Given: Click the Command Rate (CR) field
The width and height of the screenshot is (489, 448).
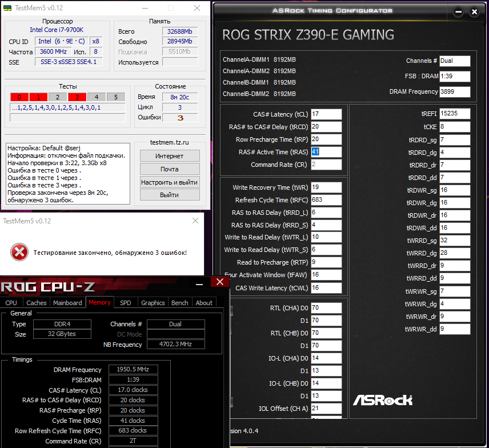Looking at the screenshot, I should (x=326, y=165).
